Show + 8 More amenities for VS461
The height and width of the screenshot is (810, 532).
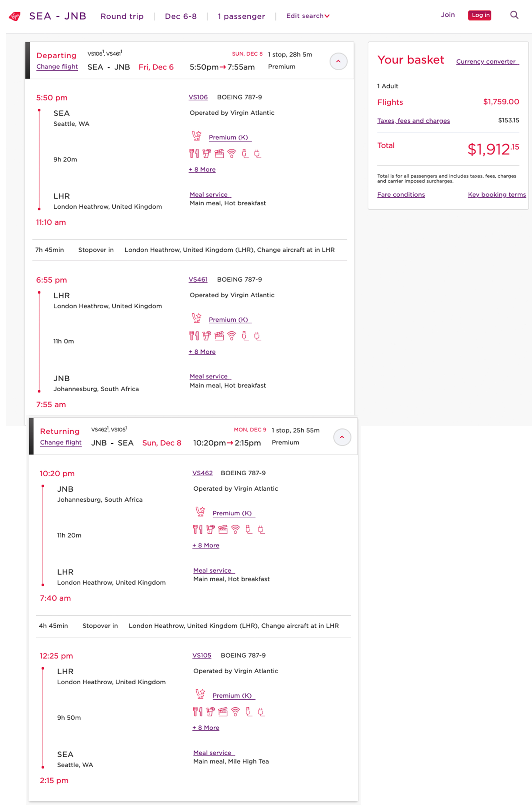pyautogui.click(x=202, y=351)
